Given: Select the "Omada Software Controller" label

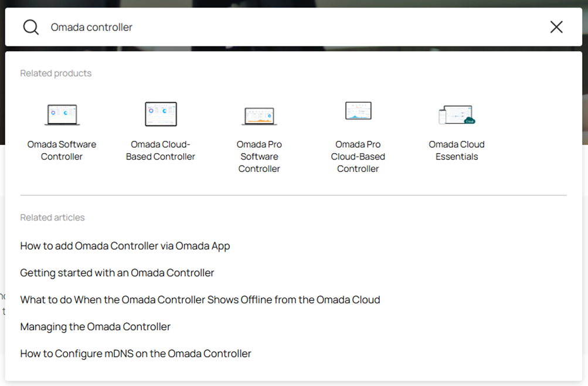Looking at the screenshot, I should pos(62,150).
